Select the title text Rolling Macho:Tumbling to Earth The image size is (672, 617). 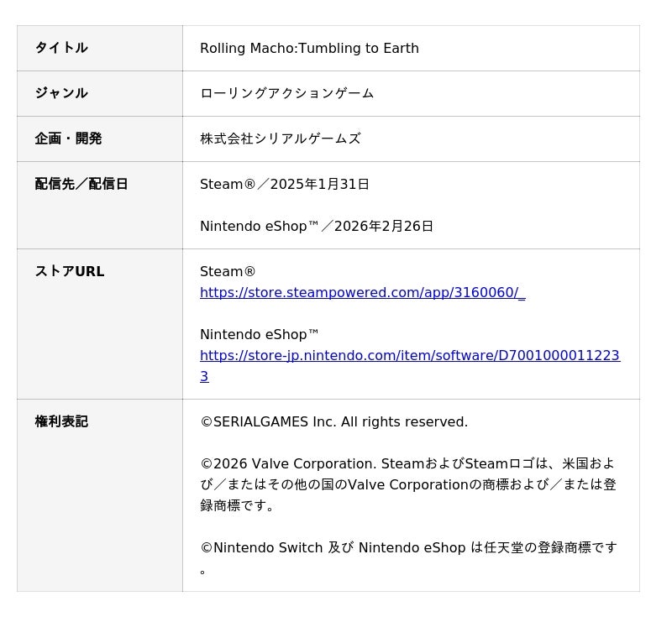pos(309,49)
